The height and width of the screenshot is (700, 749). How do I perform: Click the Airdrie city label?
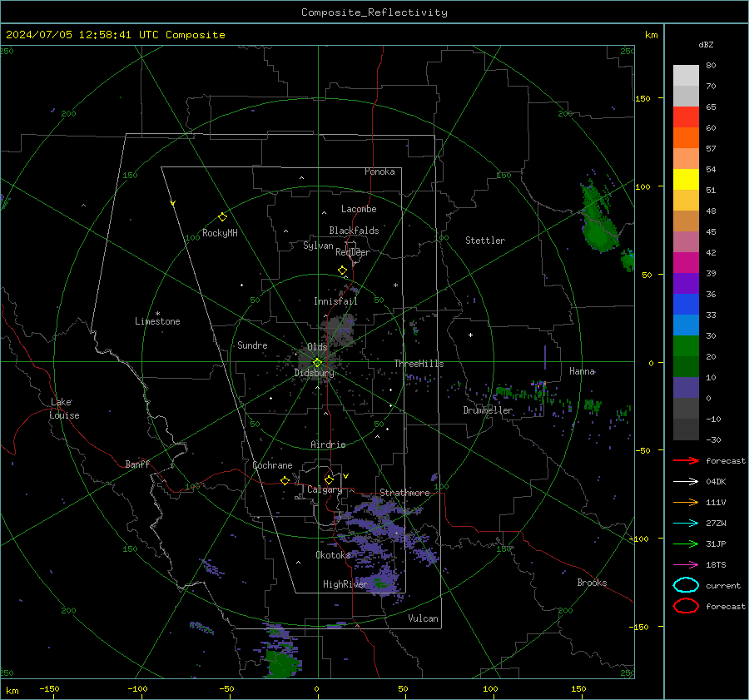(328, 444)
